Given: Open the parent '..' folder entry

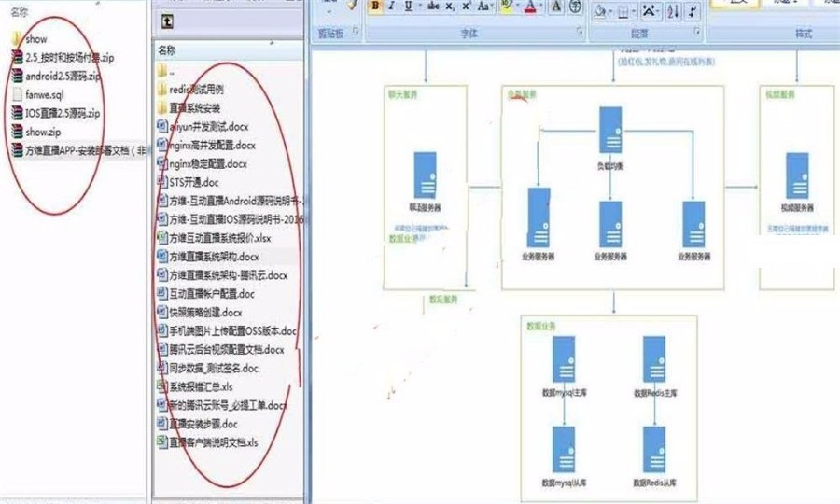Looking at the screenshot, I should pos(165,71).
